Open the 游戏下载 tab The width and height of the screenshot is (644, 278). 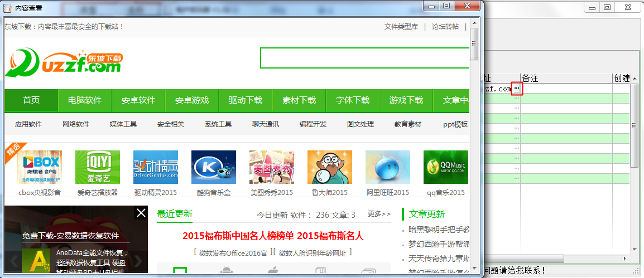click(x=406, y=100)
